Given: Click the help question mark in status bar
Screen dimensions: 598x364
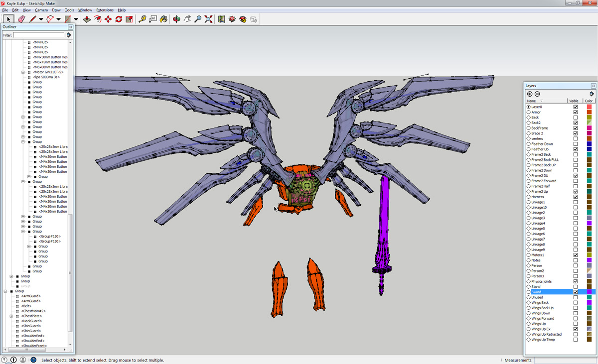Looking at the screenshot, I should (33, 360).
